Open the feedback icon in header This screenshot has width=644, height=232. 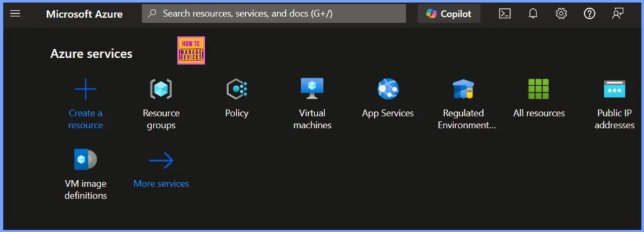[x=618, y=14]
